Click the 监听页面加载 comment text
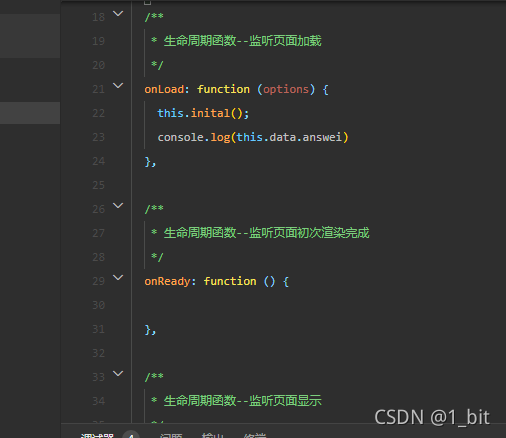Image resolution: width=506 pixels, height=438 pixels. (x=285, y=41)
